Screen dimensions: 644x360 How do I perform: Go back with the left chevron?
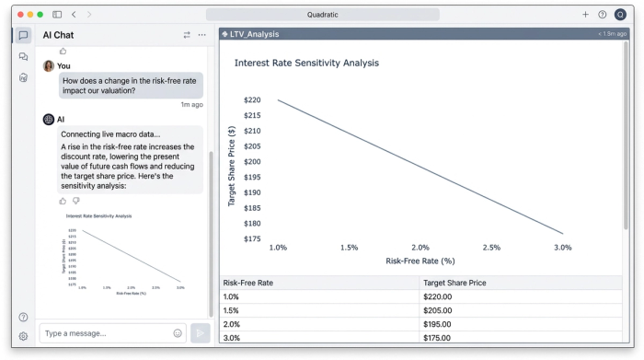click(74, 15)
